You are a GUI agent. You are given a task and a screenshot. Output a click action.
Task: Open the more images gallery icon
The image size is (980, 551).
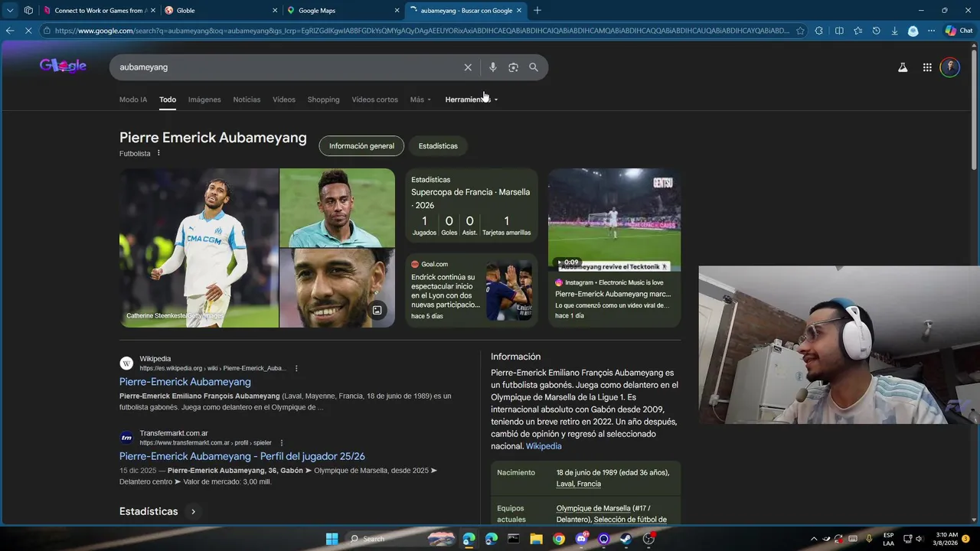click(377, 310)
